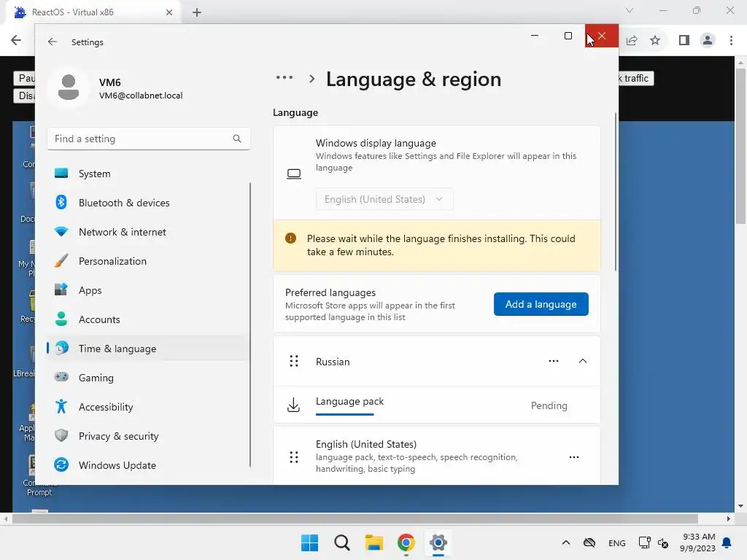This screenshot has width=747, height=560.
Task: Click the Pending status text
Action: pyautogui.click(x=549, y=405)
